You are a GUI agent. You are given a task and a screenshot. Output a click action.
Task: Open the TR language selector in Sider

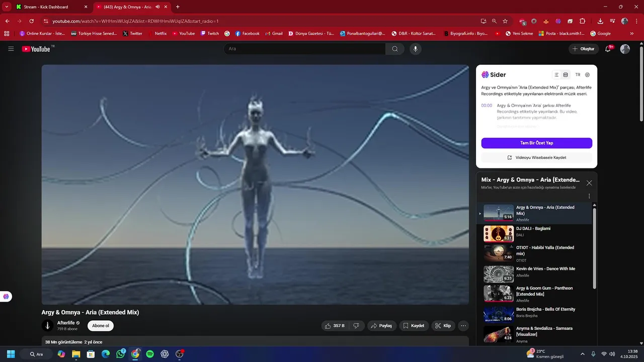coord(578,75)
